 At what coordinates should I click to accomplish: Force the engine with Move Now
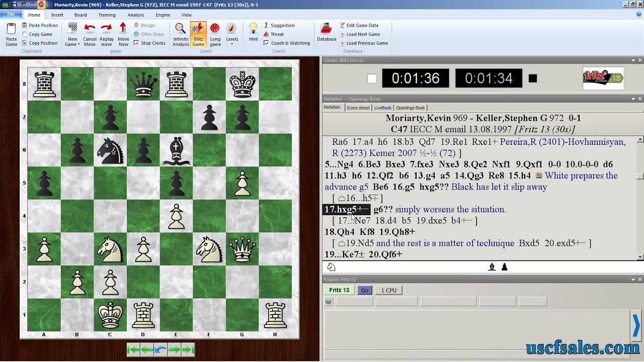point(123,34)
